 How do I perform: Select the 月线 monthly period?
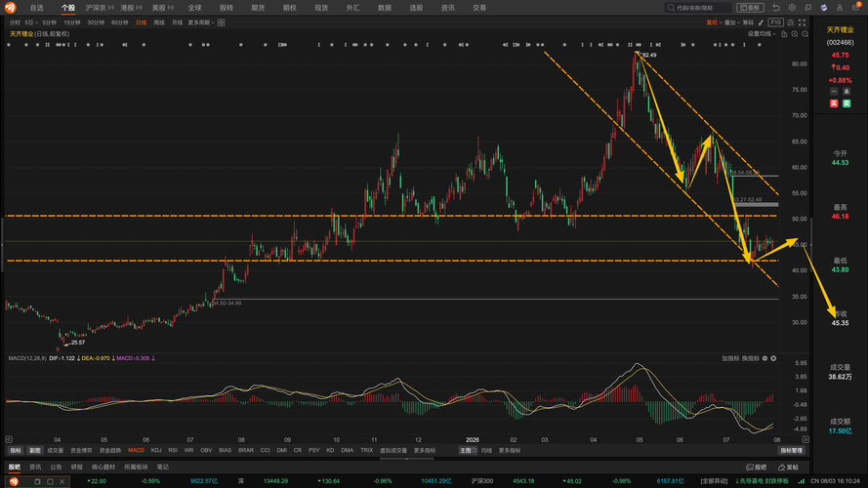pyautogui.click(x=177, y=22)
